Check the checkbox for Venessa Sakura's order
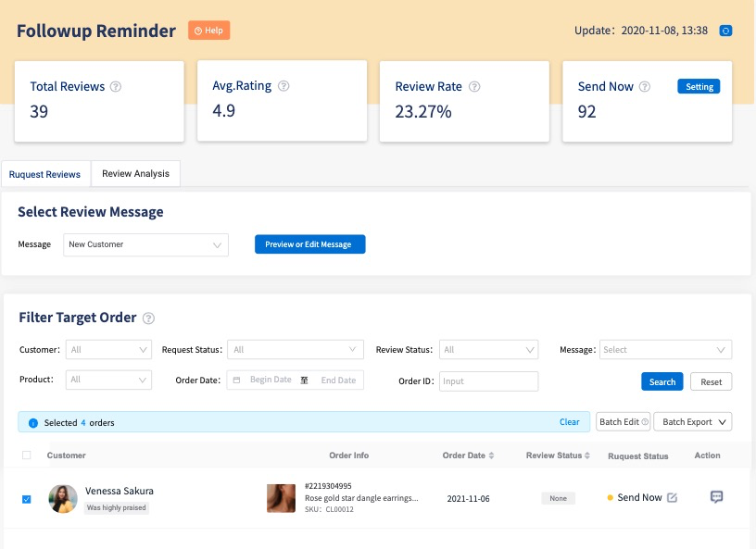The height and width of the screenshot is (549, 756). 26,498
